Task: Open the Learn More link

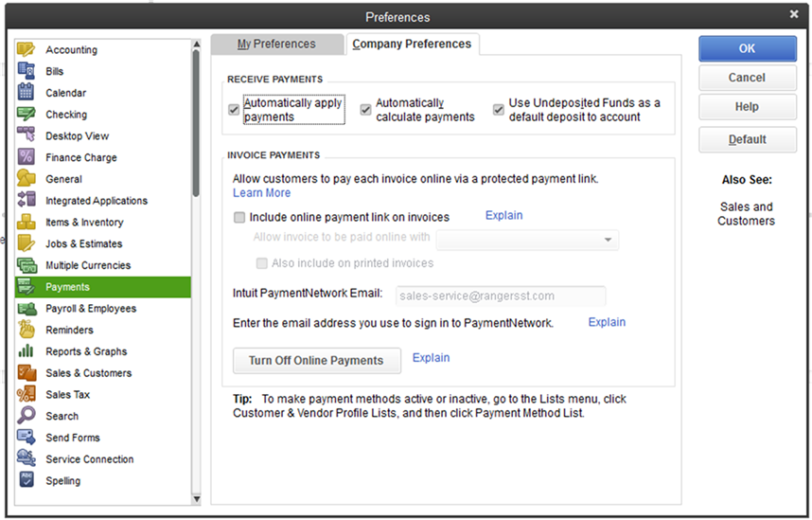Action: point(261,192)
